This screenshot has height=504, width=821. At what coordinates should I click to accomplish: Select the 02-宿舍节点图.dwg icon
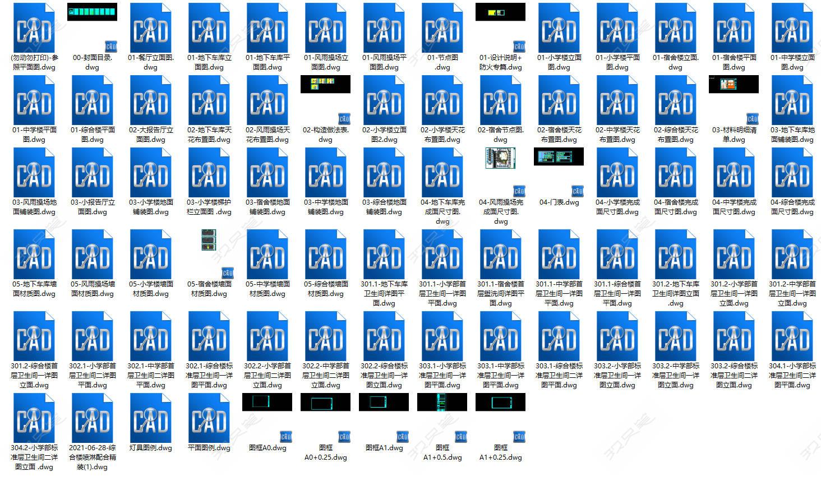(x=500, y=100)
